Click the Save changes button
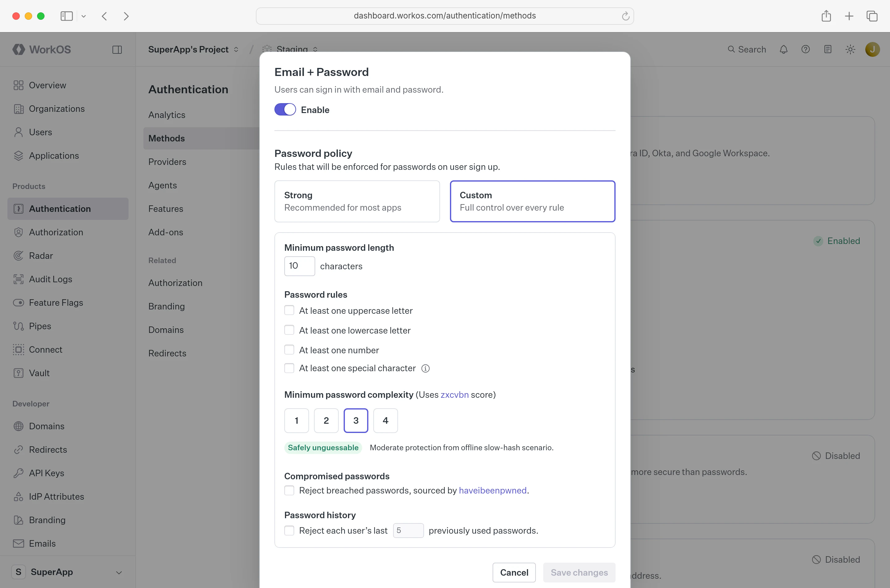Viewport: 890px width, 588px height. pyautogui.click(x=579, y=573)
